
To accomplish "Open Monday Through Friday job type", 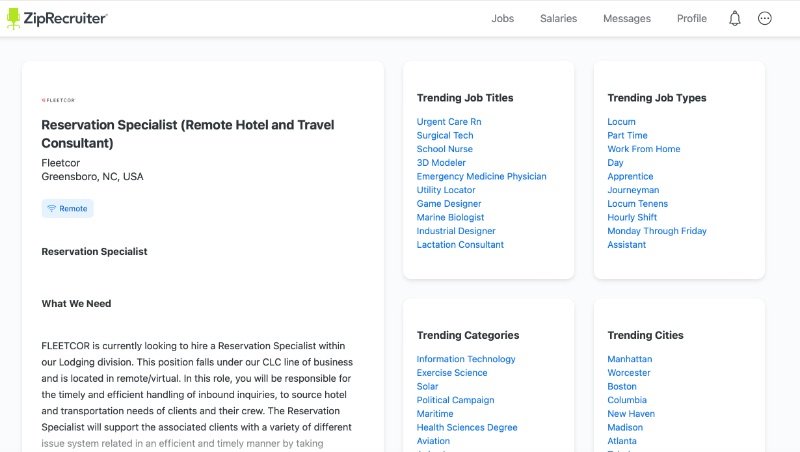I will 657,231.
